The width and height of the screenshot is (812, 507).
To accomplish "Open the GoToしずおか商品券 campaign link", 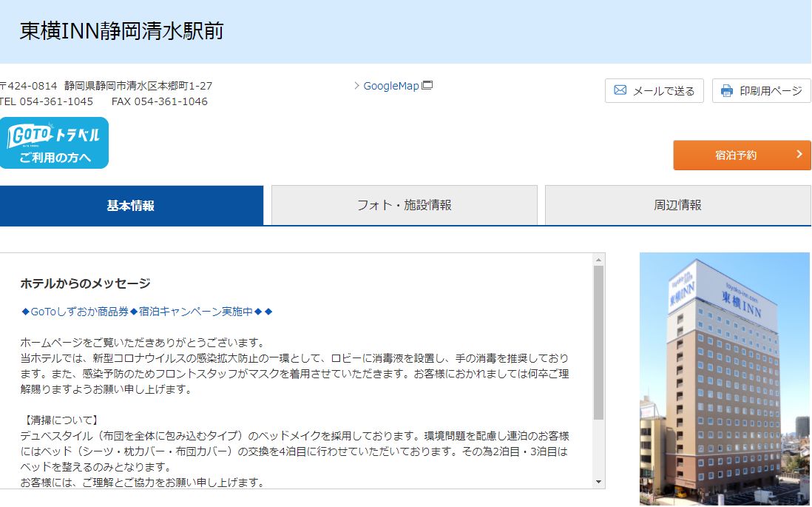I will tap(146, 312).
